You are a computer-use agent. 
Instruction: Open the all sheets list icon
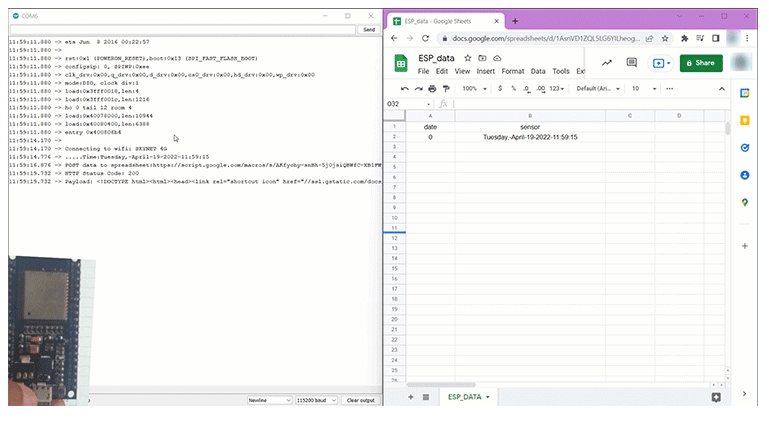click(x=426, y=397)
